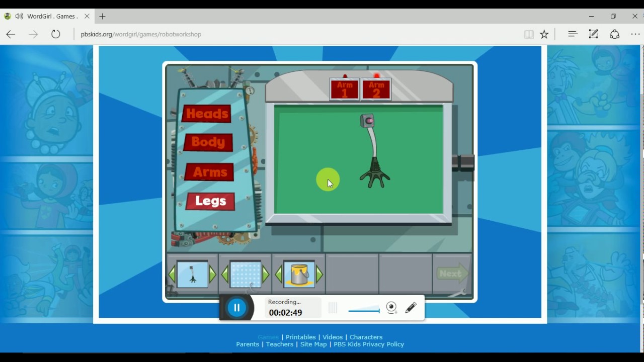Open a new browser tab
The width and height of the screenshot is (644, 362).
(102, 16)
